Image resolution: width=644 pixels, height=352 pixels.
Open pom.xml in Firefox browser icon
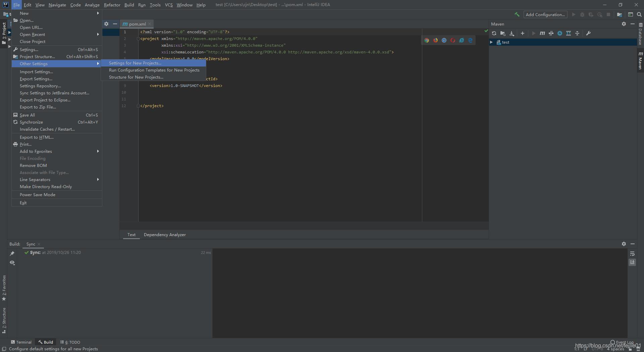[x=435, y=40]
